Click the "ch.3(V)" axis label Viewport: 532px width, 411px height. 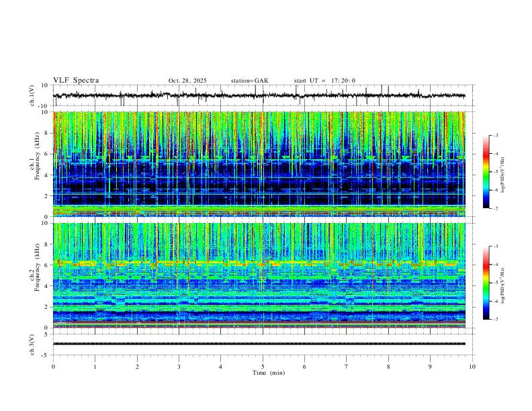tap(32, 345)
